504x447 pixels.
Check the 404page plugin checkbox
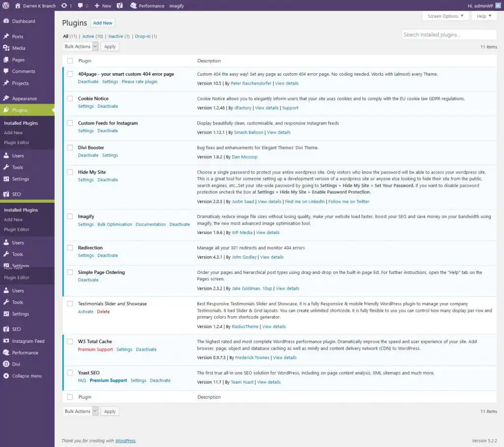click(70, 74)
